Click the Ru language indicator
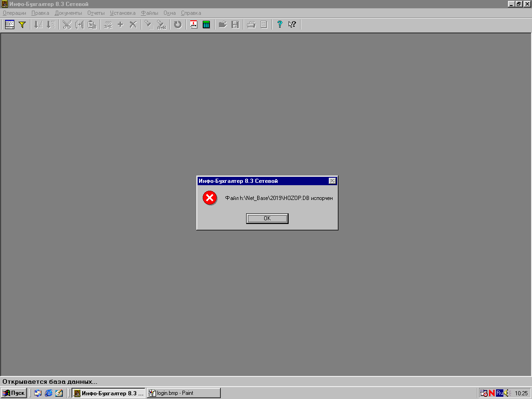This screenshot has width=532, height=399. tap(499, 393)
